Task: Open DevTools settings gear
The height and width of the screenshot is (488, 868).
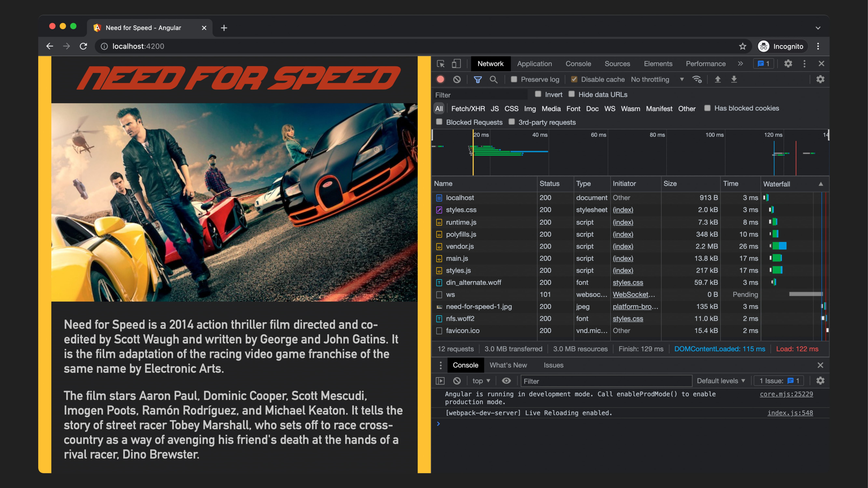Action: (x=788, y=64)
